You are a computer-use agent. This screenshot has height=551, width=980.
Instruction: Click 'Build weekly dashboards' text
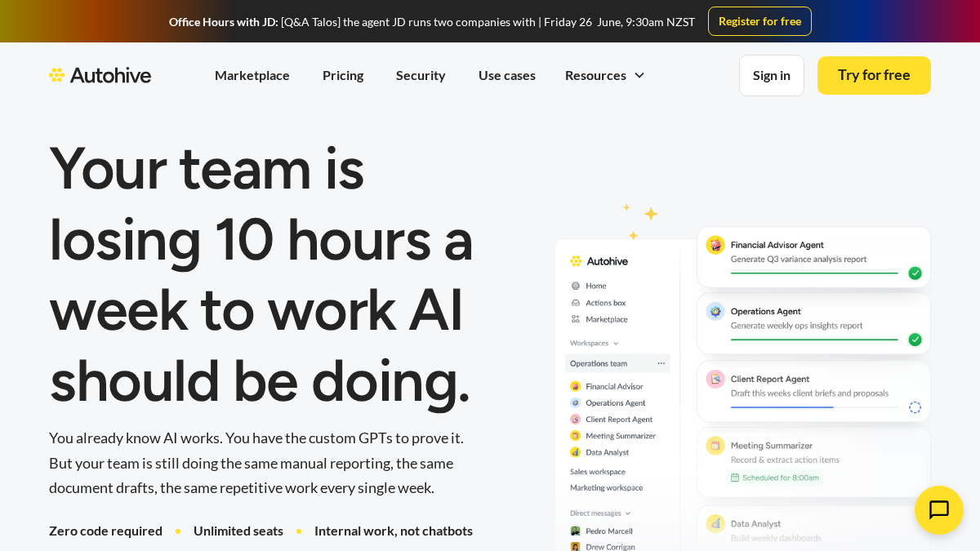coord(776,538)
